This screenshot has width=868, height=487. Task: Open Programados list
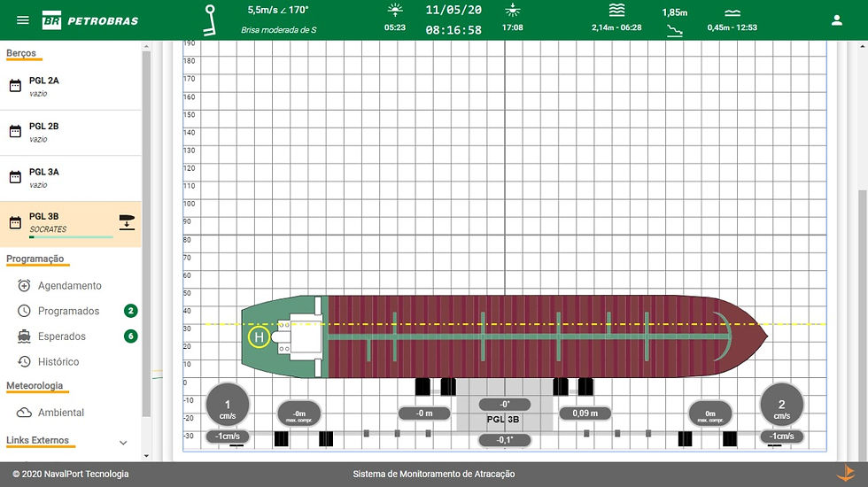pos(69,311)
